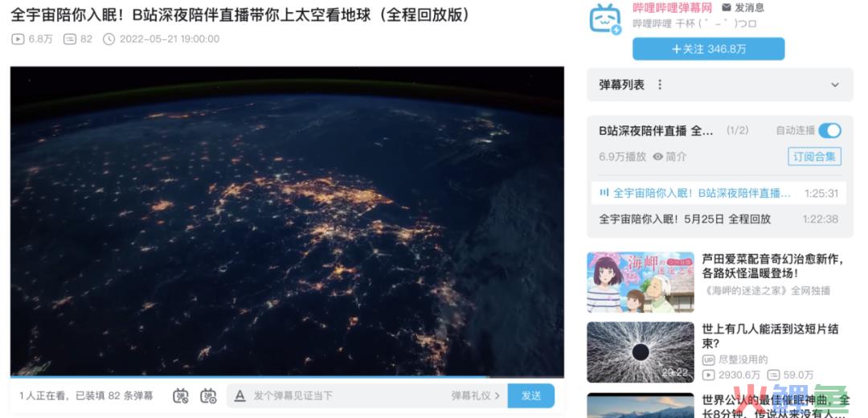868x418 pixels.
Task: Open the three-dot menu beside 弹幕列表
Action: (659, 84)
